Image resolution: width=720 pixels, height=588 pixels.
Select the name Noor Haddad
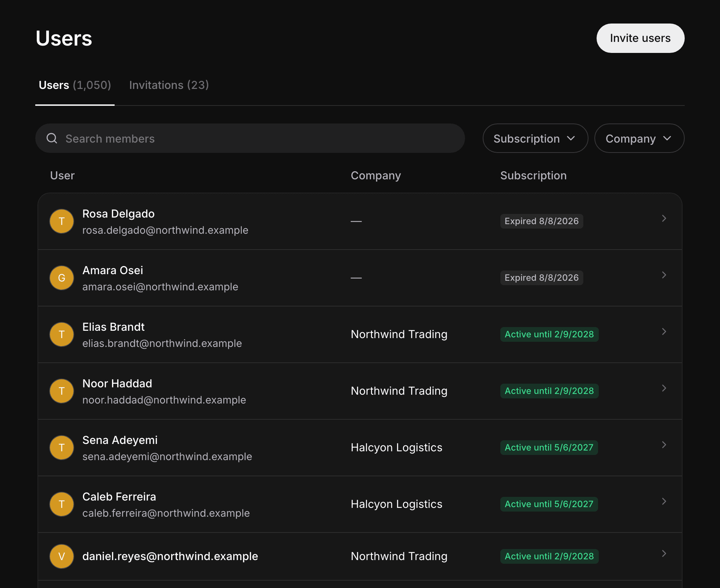[117, 384]
